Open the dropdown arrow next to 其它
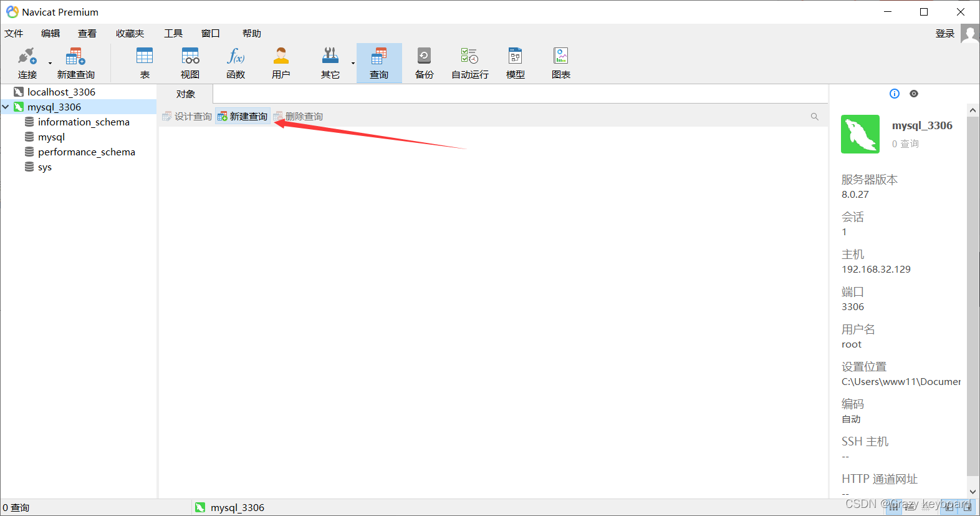The height and width of the screenshot is (516, 980). point(353,63)
